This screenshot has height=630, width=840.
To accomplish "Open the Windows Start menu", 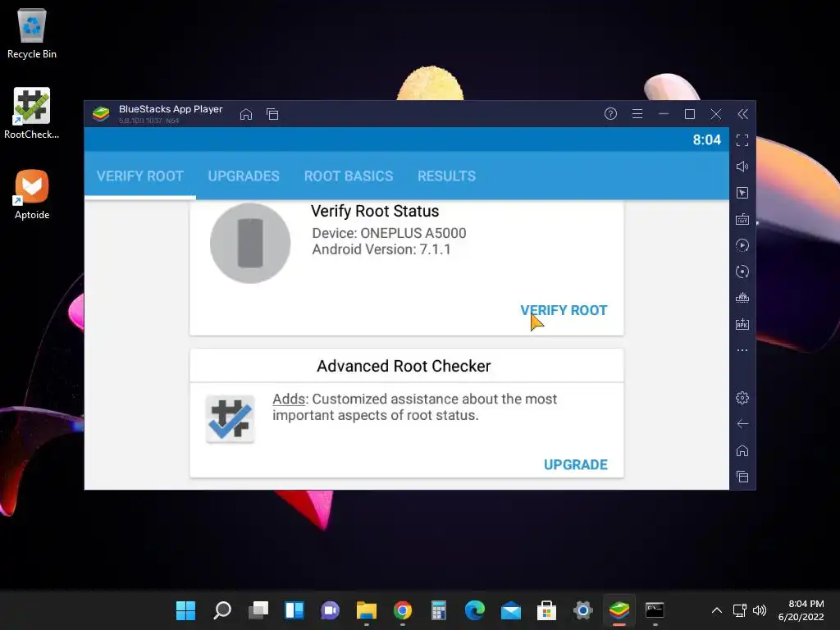I will 186,610.
